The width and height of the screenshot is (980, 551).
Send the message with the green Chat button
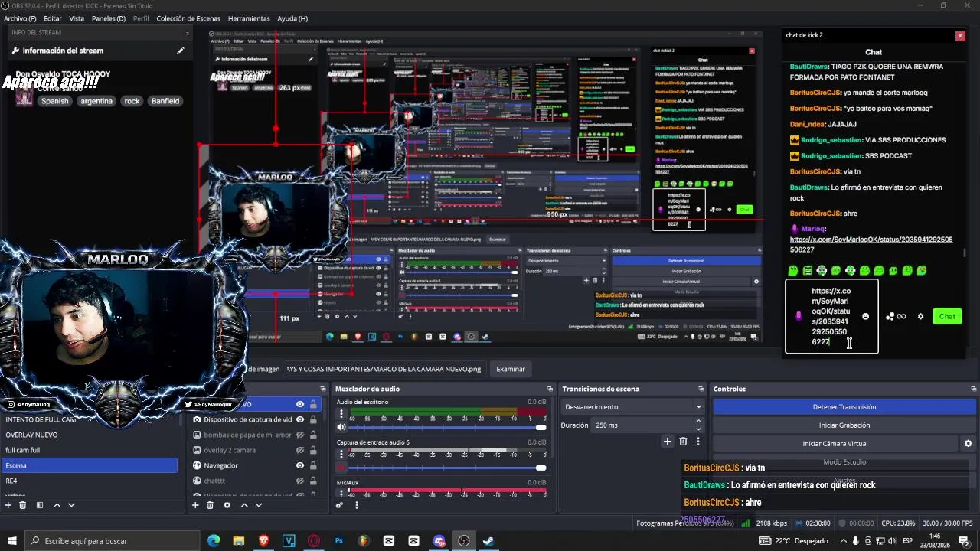(x=947, y=317)
